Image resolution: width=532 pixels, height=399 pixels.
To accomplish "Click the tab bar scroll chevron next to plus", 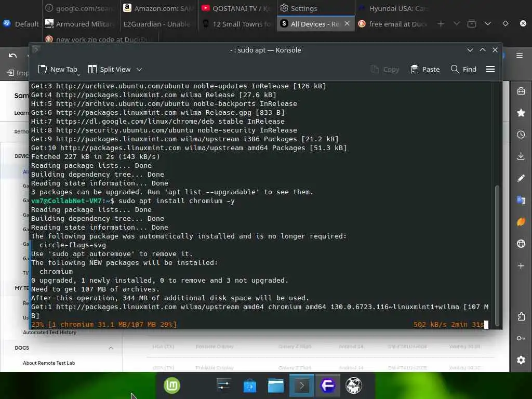I will (x=457, y=23).
